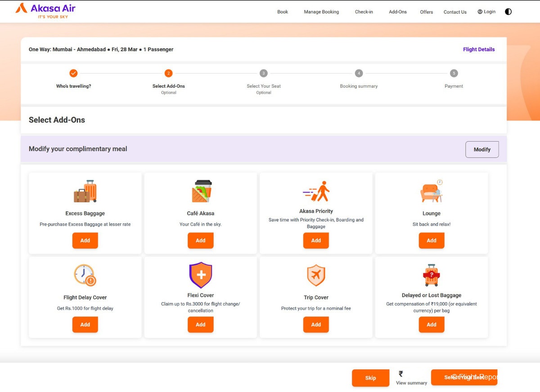Add Flight Delay Cover
The image size is (540, 392).
(85, 325)
